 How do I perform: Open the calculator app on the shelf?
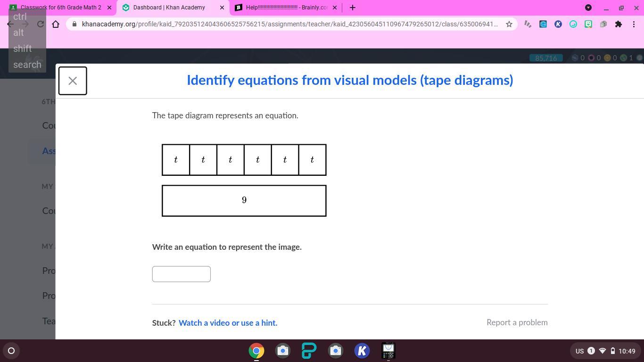(388, 351)
